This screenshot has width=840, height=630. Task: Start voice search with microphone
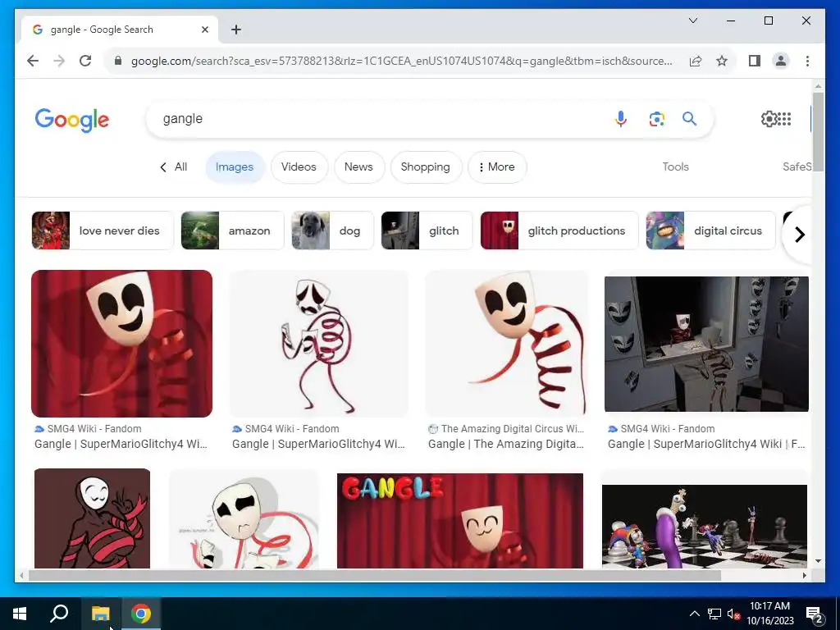(621, 118)
